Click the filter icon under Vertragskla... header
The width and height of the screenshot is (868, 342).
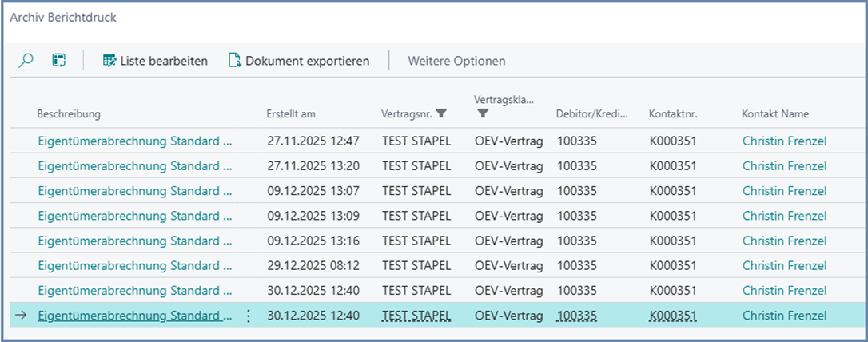482,114
